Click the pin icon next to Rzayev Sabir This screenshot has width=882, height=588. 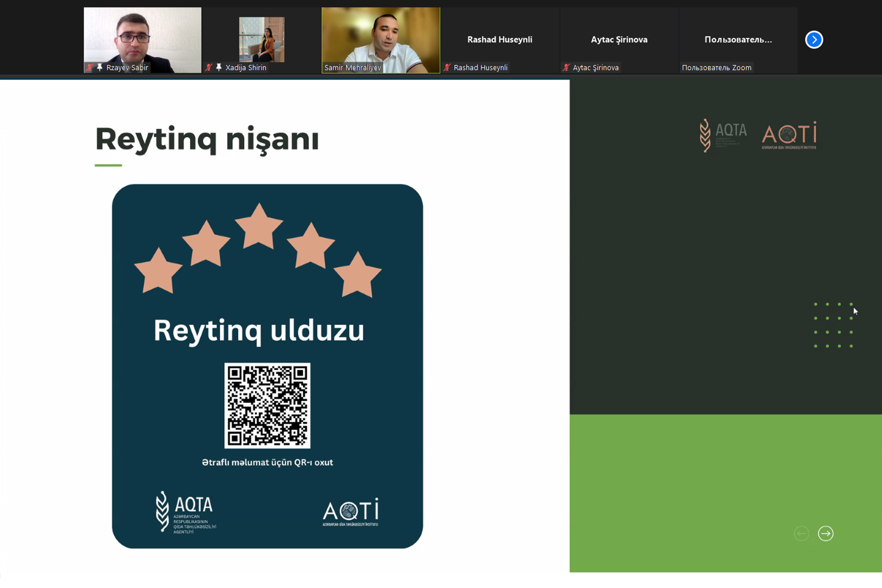point(99,68)
